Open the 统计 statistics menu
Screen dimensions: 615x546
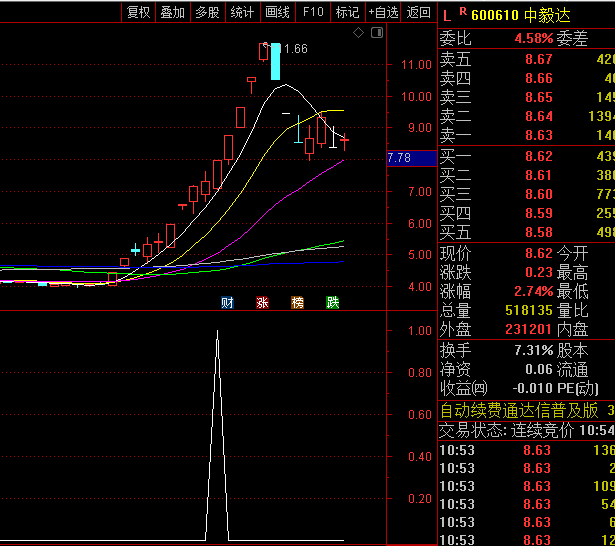242,12
